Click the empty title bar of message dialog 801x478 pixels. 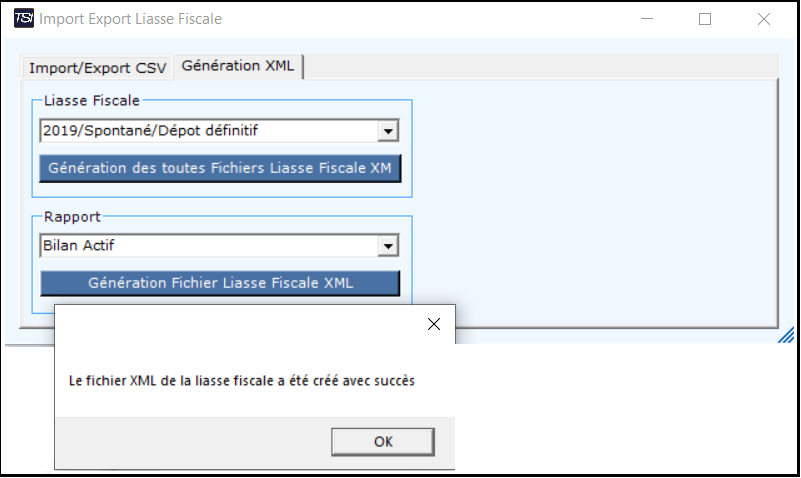[238, 324]
